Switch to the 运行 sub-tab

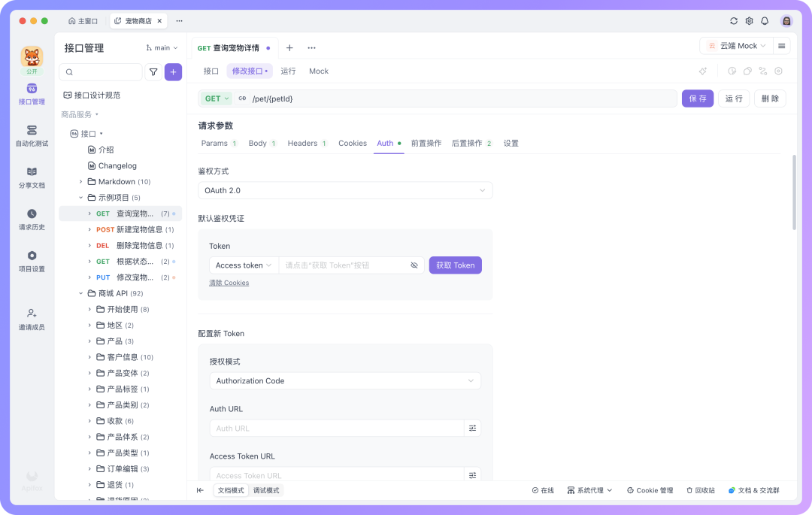pyautogui.click(x=288, y=71)
